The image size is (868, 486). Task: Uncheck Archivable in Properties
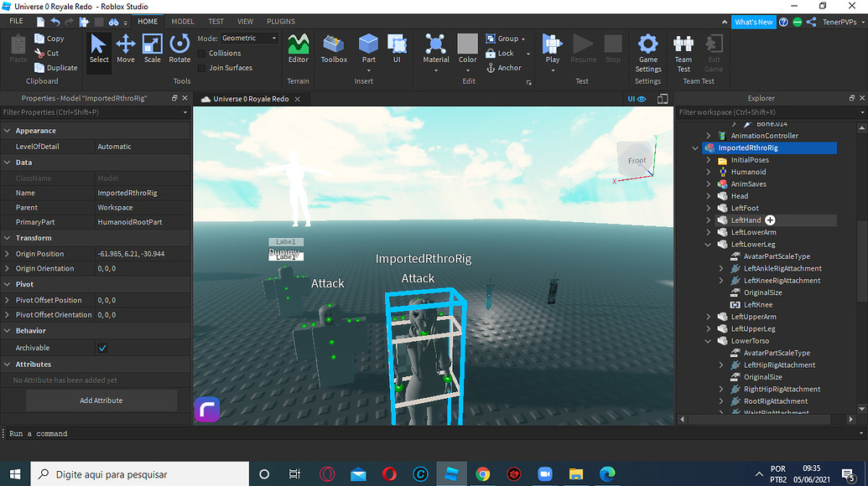[x=102, y=347]
